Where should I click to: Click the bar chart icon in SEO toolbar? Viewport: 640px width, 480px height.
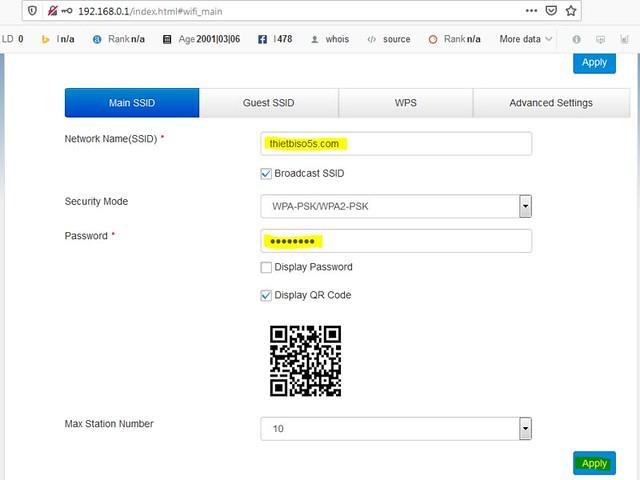click(x=624, y=39)
